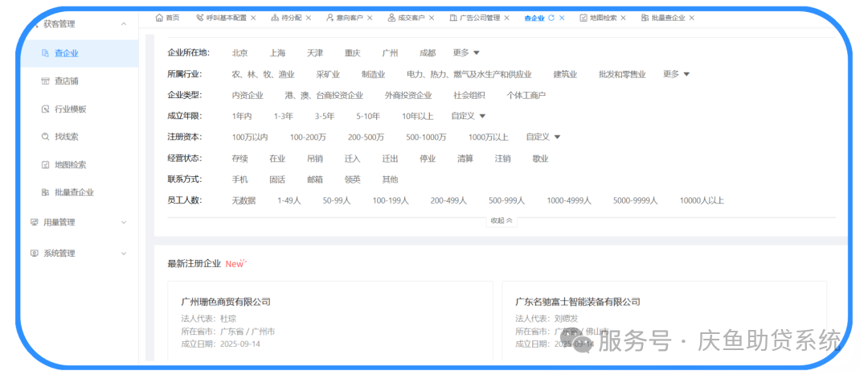
Task: Close the 地图检索 tab
Action: pos(624,18)
